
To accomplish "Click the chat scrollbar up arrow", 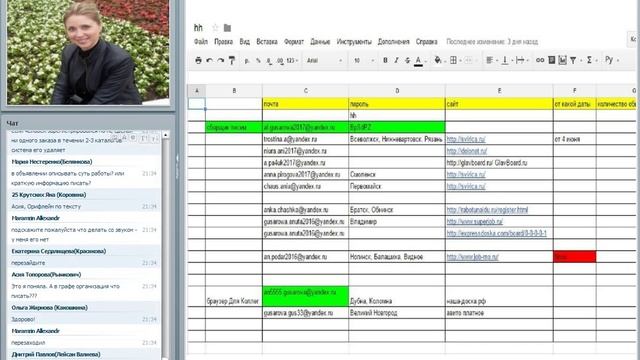I will tap(165, 135).
